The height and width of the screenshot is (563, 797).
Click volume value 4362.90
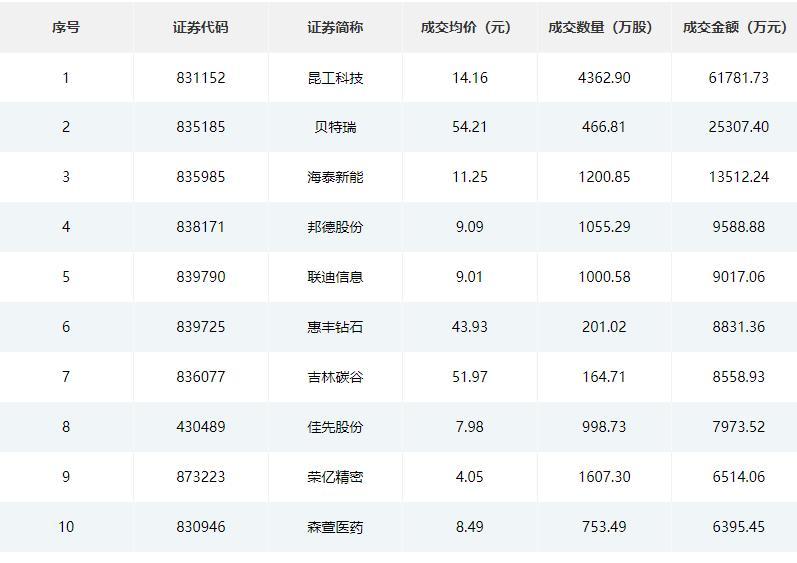point(604,78)
